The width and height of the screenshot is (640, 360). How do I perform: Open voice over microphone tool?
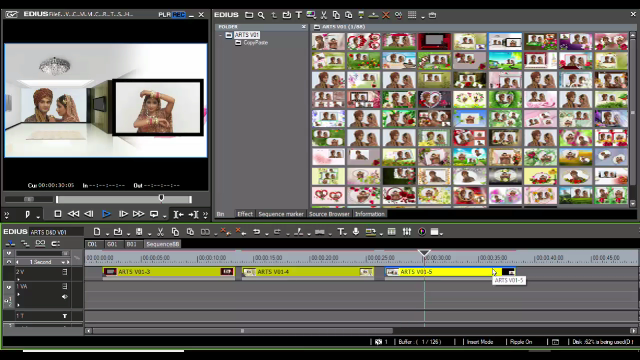(356, 232)
